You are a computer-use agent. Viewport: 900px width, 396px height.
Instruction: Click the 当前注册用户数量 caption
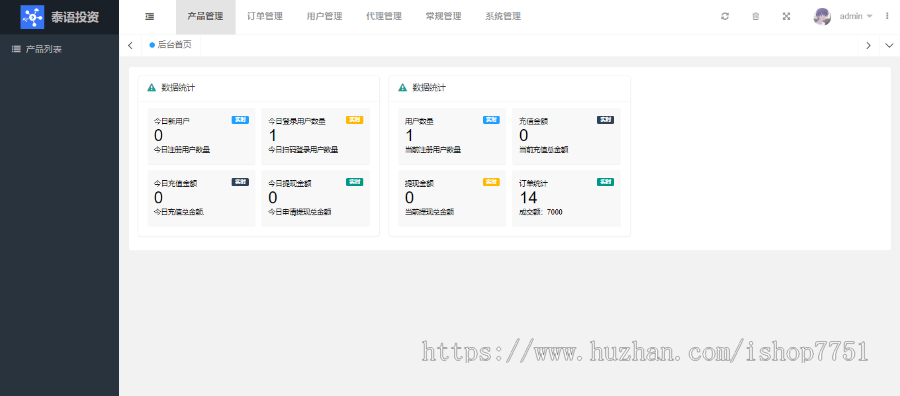click(x=433, y=150)
